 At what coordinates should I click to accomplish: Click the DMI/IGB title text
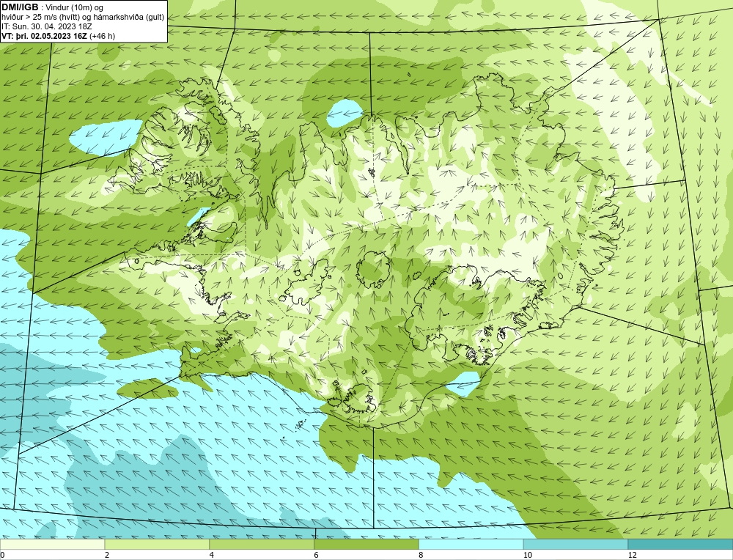tap(20, 7)
